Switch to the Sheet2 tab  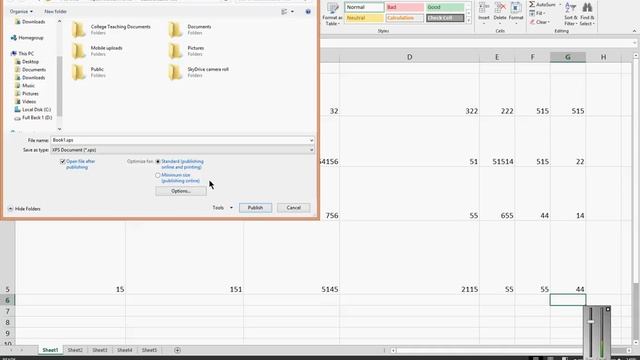point(75,350)
